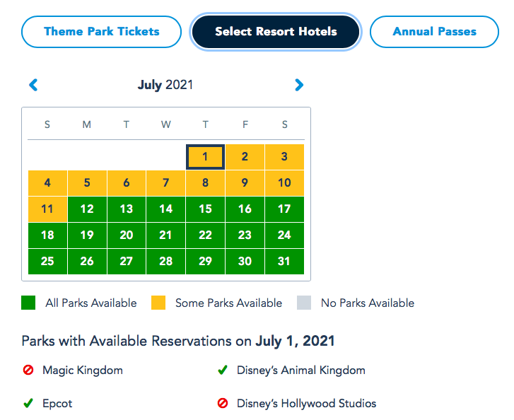Click the gray No Parks Available swatch
Image resolution: width=514 pixels, height=420 pixels.
(304, 303)
